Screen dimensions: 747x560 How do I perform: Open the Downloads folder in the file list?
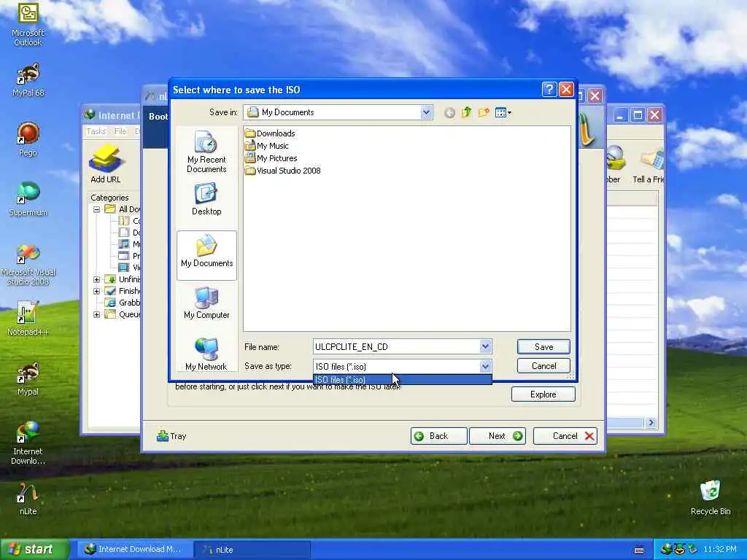pyautogui.click(x=270, y=133)
